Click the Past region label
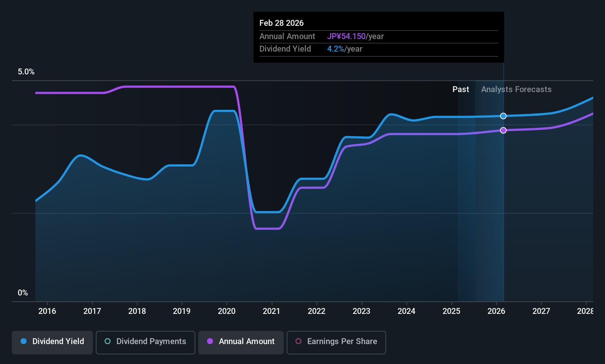This screenshot has height=364, width=605. 461,90
